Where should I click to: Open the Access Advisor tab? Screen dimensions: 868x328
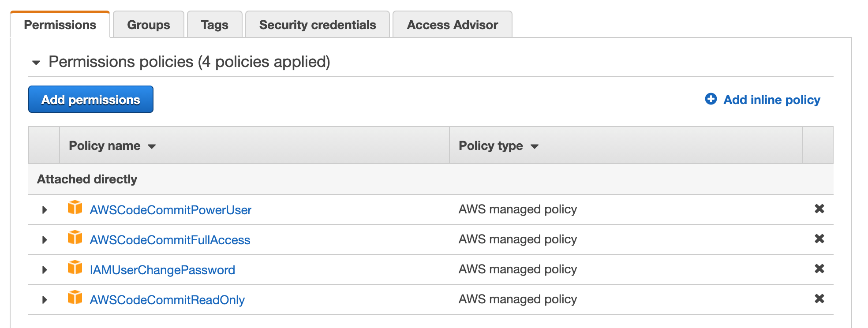(x=453, y=25)
